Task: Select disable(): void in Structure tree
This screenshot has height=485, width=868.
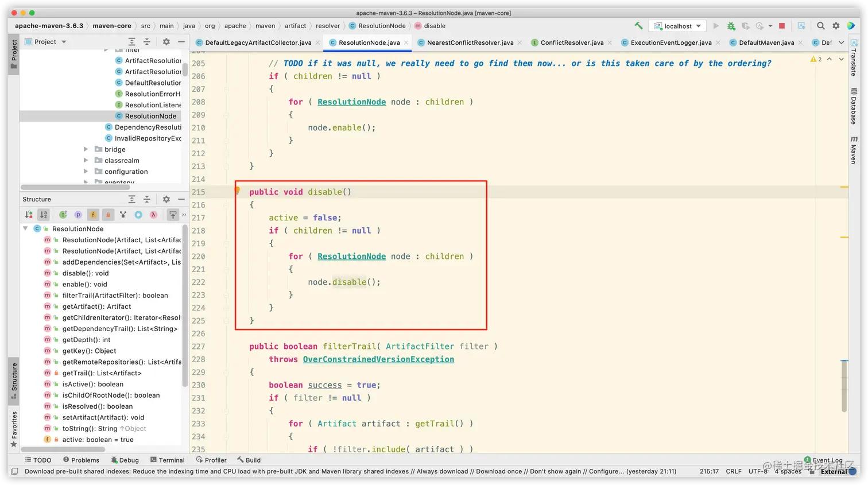Action: [85, 273]
